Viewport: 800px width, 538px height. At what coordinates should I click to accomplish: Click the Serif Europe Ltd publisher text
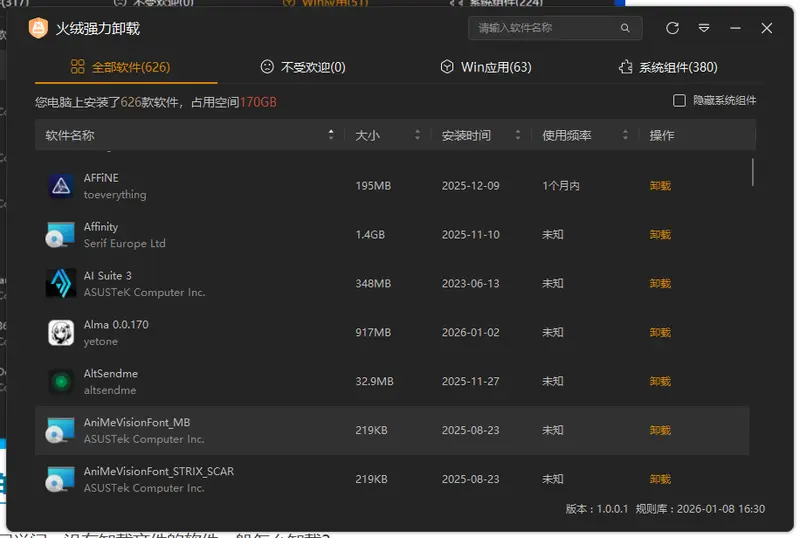(124, 243)
